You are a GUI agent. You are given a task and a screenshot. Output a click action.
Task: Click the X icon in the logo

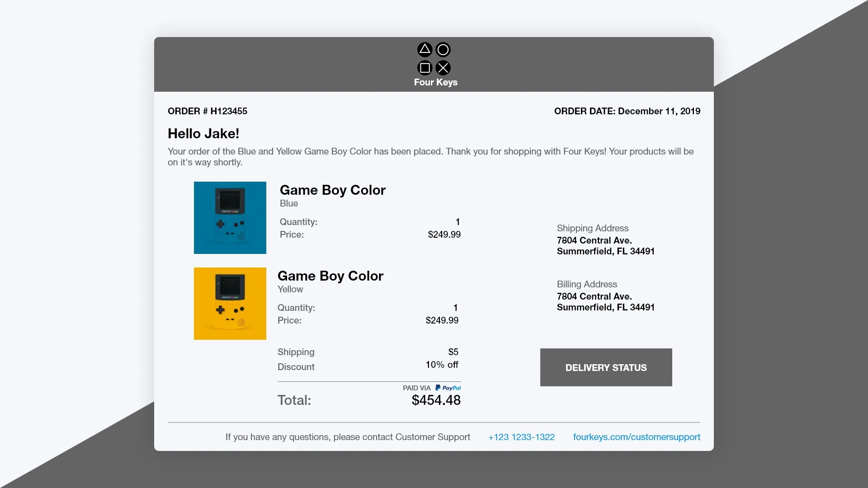click(443, 68)
